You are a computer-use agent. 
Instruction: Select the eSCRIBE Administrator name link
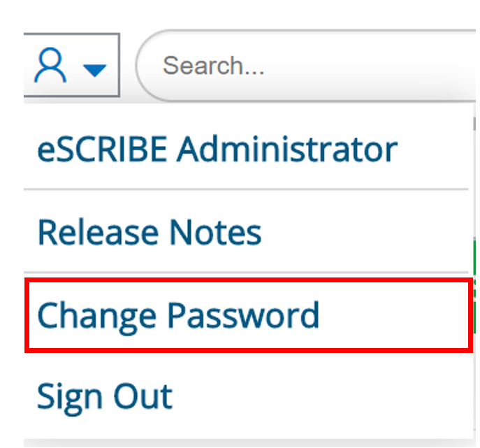pos(217,150)
